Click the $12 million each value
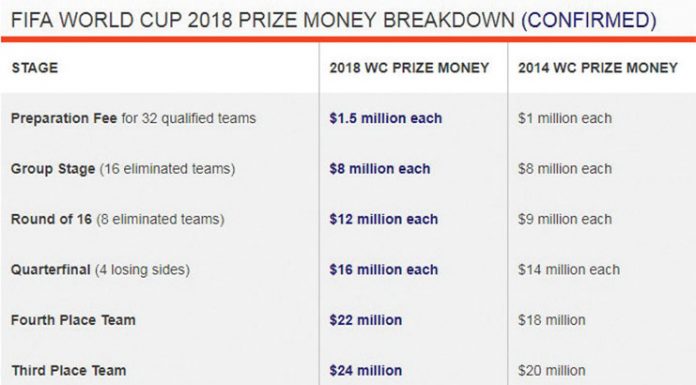The width and height of the screenshot is (696, 385). pos(384,219)
